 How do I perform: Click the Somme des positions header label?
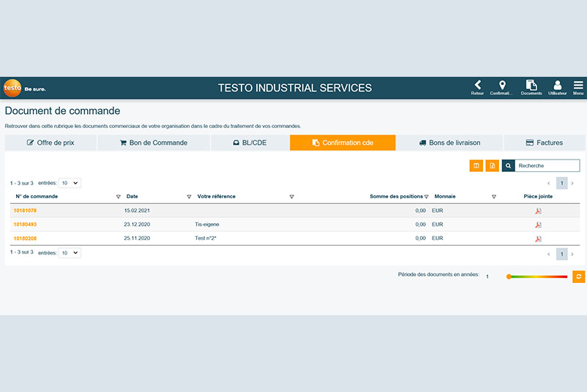[396, 197]
